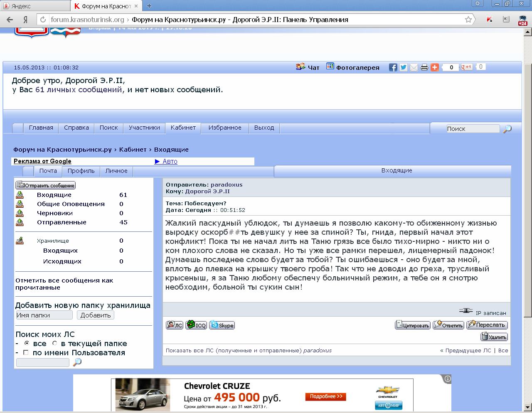The width and height of the screenshot is (532, 413).
Task: Open the Черновики folder
Action: 55,213
